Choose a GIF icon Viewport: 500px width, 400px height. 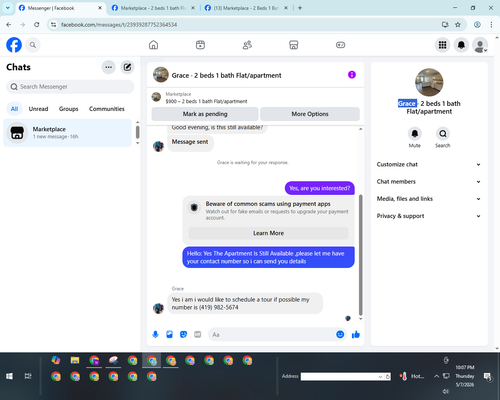(x=198, y=334)
